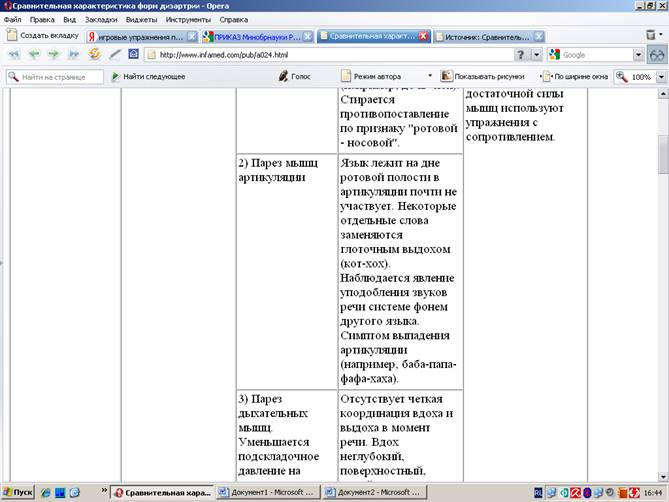Image resolution: width=669 pixels, height=502 pixels.
Task: Open the address bar history dropdown
Action: pyautogui.click(x=536, y=55)
